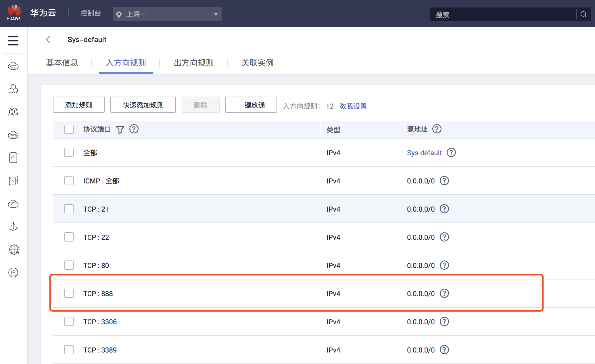595x364 pixels.
Task: Click the search magnifier icon
Action: [x=583, y=14]
